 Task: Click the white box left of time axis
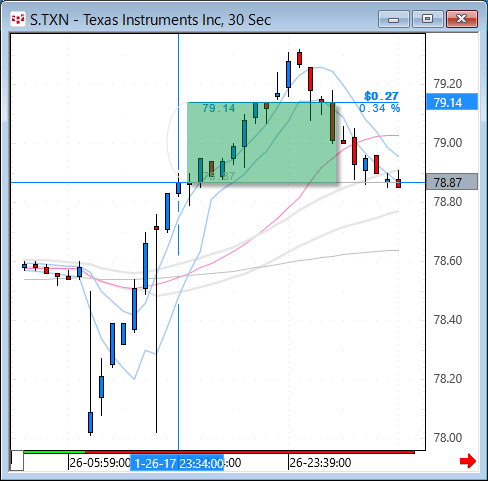pyautogui.click(x=17, y=460)
